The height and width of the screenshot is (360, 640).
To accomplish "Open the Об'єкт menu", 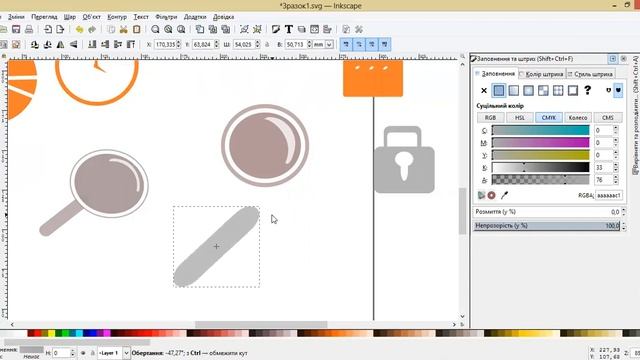I will 91,17.
